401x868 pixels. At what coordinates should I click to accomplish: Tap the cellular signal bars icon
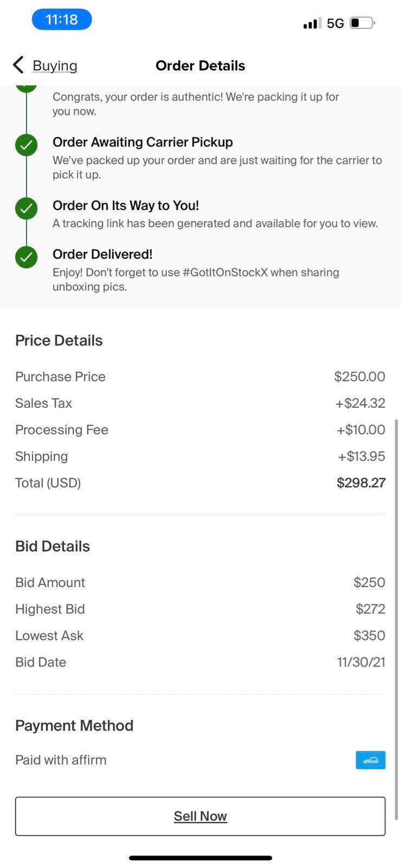311,23
